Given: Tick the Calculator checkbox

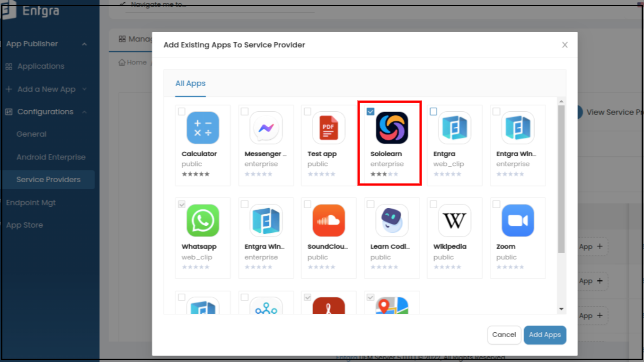Looking at the screenshot, I should 182,112.
